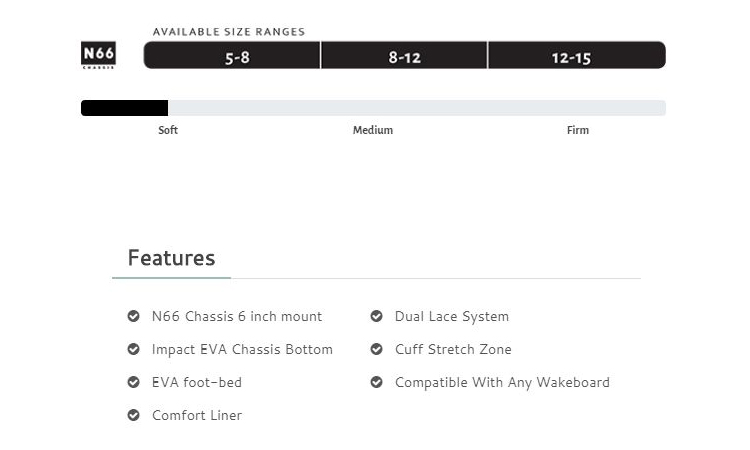750x450 pixels.
Task: Choose the 12-15 size range
Action: [577, 55]
